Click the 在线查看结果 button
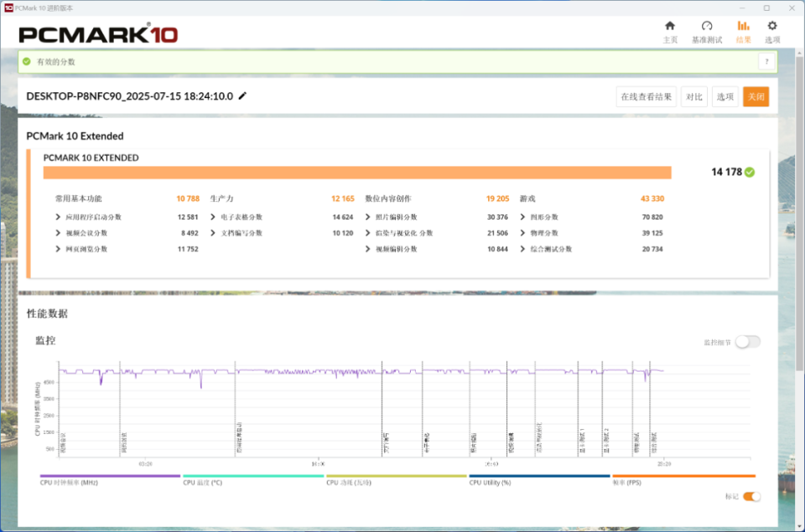 646,96
